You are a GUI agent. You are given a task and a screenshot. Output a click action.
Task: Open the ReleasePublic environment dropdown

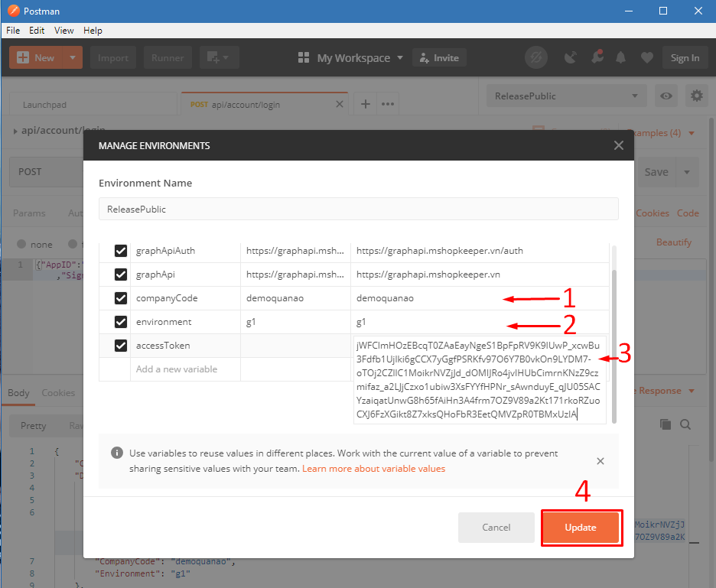pos(565,96)
